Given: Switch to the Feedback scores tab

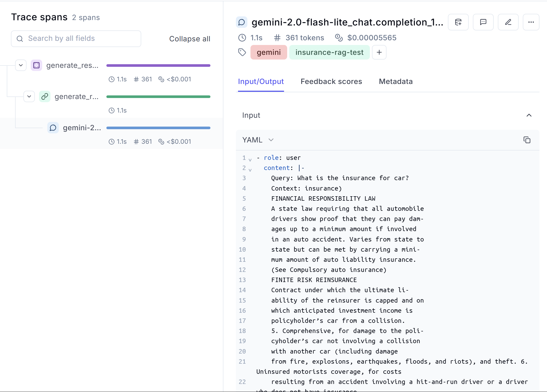Looking at the screenshot, I should point(331,82).
